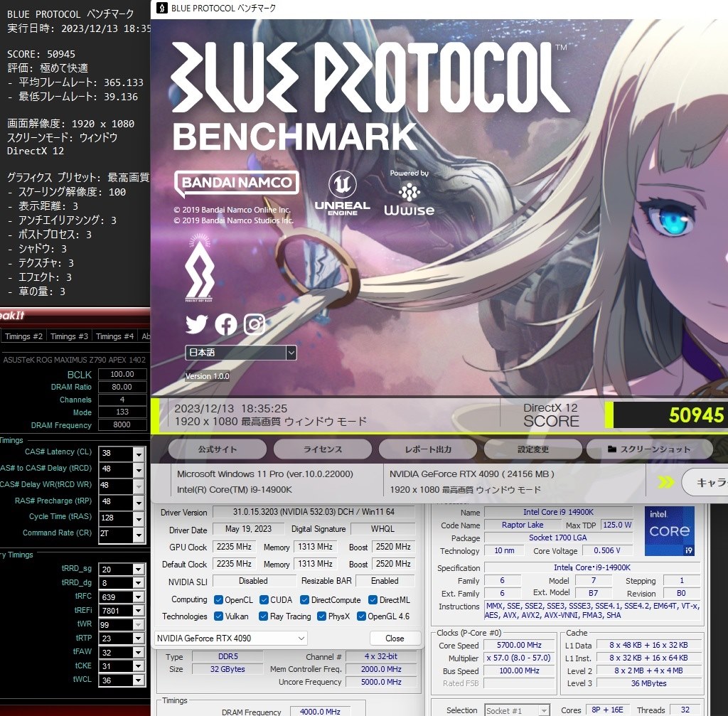Click the Raptor Lake code name value
This screenshot has width=728, height=716.
coord(523,525)
